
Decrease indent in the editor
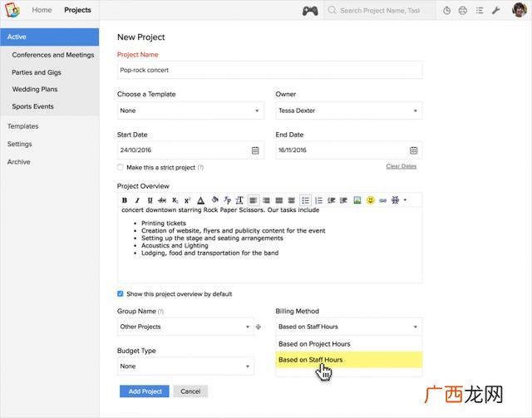[331, 200]
